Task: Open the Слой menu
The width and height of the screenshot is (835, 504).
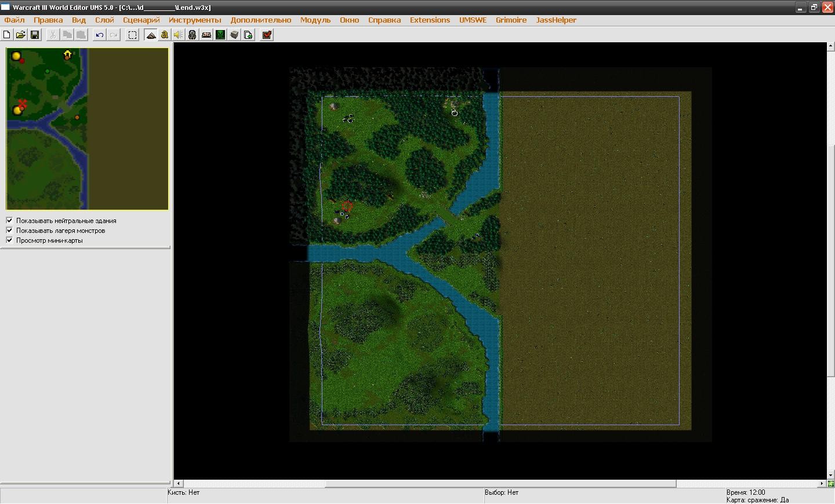Action: (x=104, y=20)
